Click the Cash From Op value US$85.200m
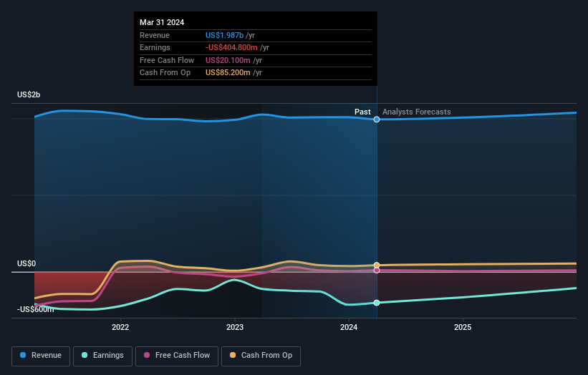588x375 pixels. point(228,73)
